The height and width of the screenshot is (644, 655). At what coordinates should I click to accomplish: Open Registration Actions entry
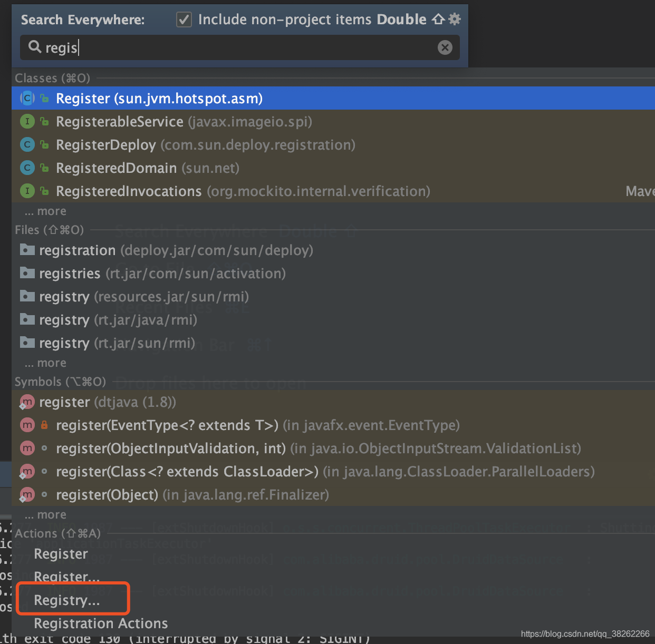pyautogui.click(x=101, y=623)
